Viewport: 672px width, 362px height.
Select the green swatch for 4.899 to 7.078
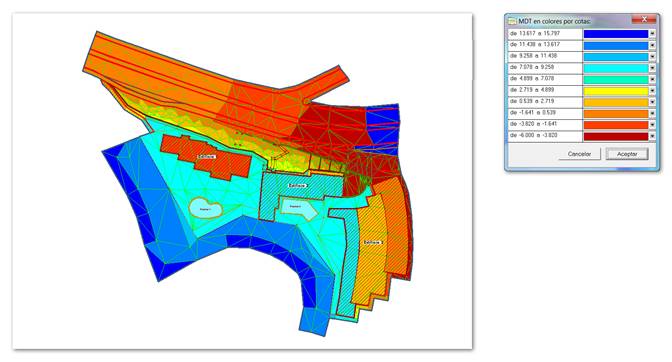coord(616,79)
